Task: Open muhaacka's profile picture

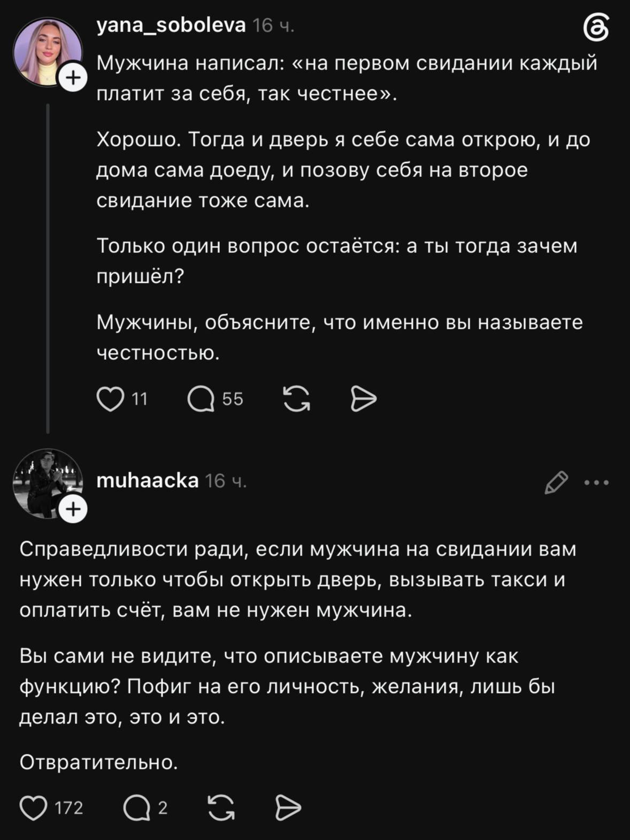Action: (x=48, y=483)
